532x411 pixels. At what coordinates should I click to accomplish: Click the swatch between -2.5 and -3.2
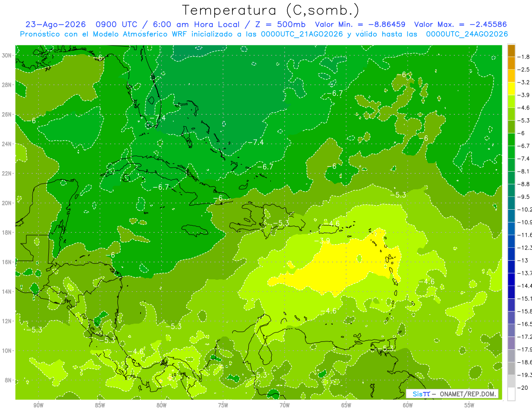tap(511, 76)
